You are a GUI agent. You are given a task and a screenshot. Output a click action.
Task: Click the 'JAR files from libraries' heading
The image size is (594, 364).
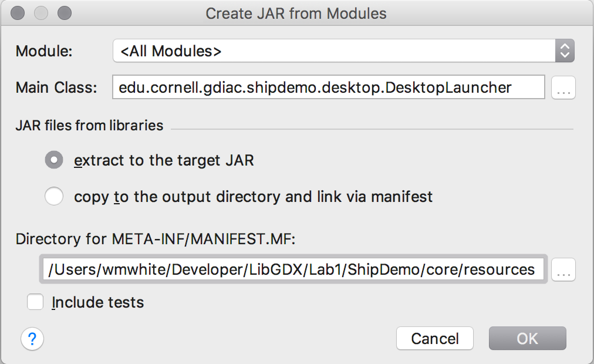(x=89, y=125)
